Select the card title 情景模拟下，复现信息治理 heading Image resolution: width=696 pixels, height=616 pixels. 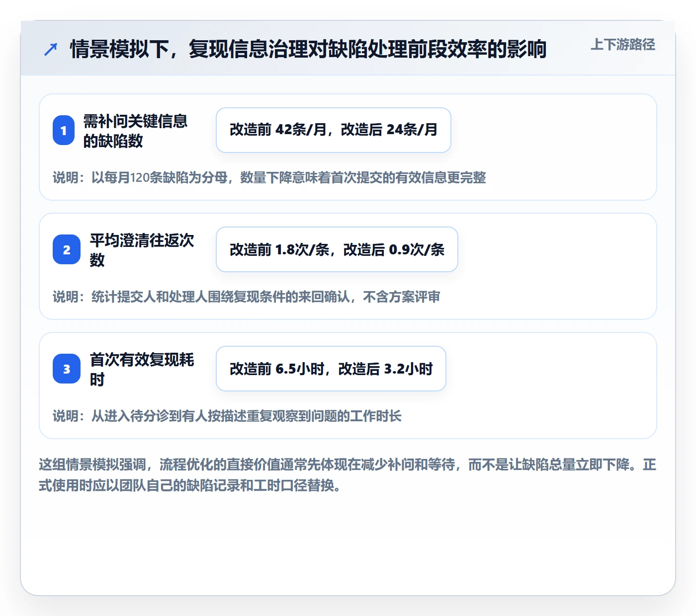[308, 49]
